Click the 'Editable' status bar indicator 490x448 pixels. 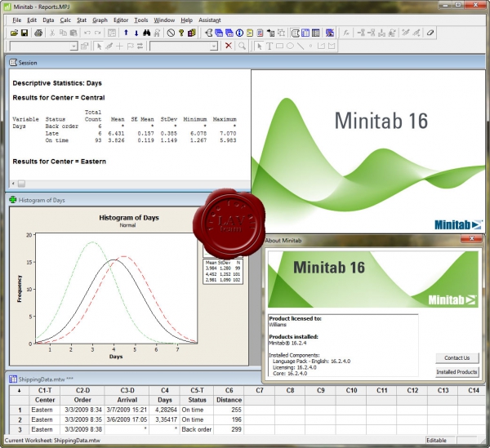tap(436, 440)
